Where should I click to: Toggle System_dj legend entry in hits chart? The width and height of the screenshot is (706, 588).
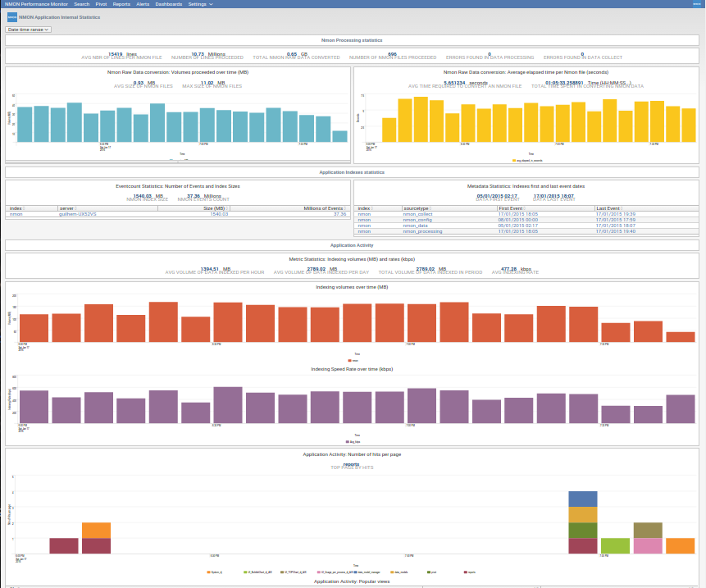[x=215, y=572]
